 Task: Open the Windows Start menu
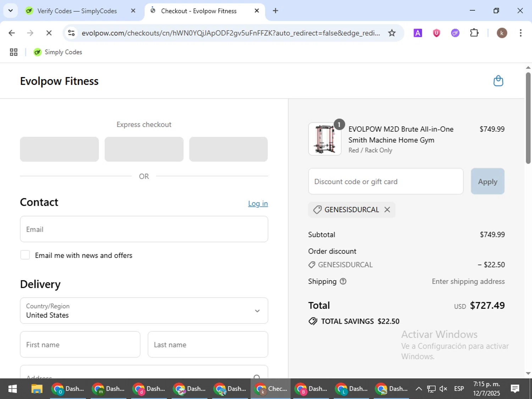(x=12, y=389)
